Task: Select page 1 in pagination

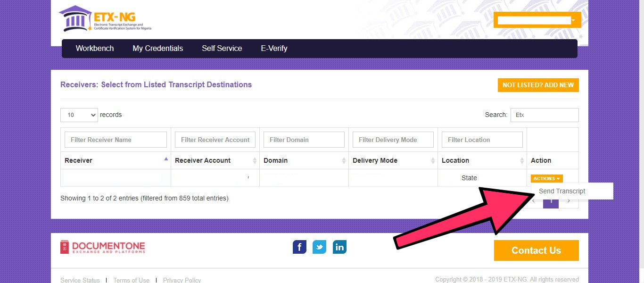Action: pyautogui.click(x=551, y=200)
